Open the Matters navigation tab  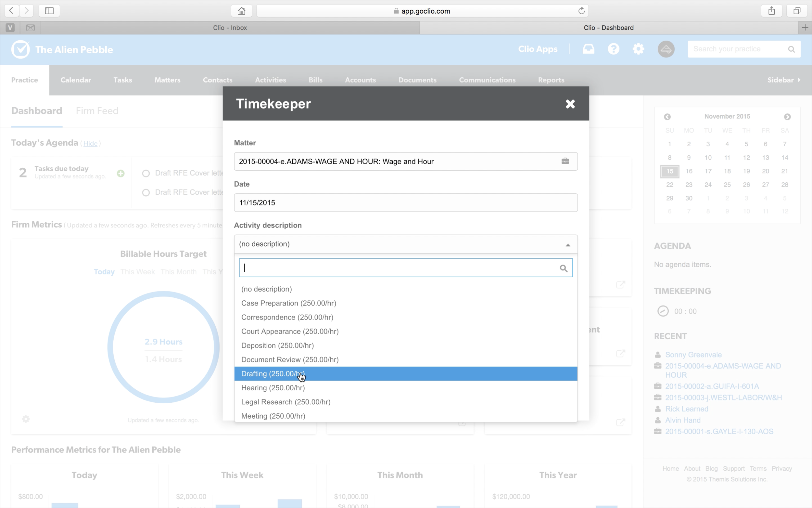[167, 80]
